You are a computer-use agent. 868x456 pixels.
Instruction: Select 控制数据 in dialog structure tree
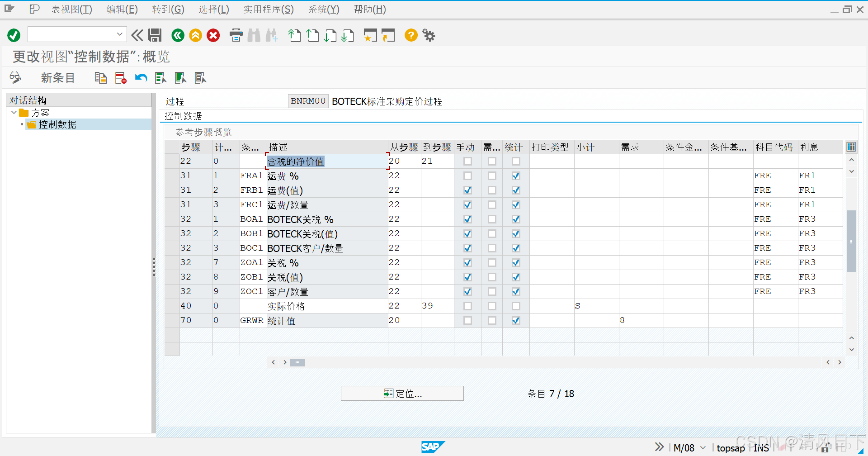[x=57, y=124]
